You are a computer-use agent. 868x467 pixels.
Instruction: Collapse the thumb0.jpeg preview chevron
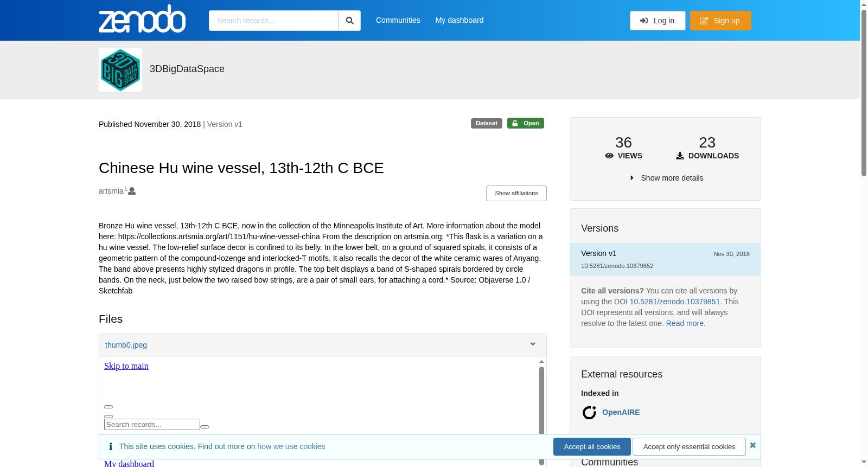tap(533, 344)
